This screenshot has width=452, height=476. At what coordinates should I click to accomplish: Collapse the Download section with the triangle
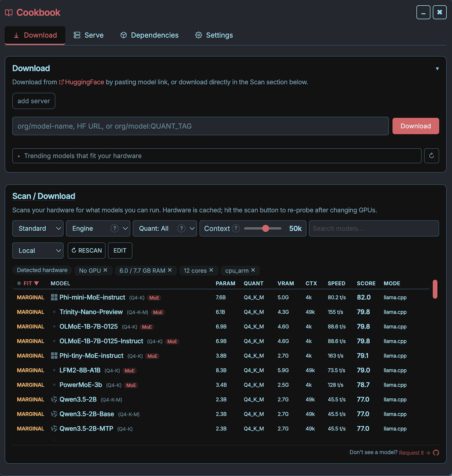click(437, 69)
